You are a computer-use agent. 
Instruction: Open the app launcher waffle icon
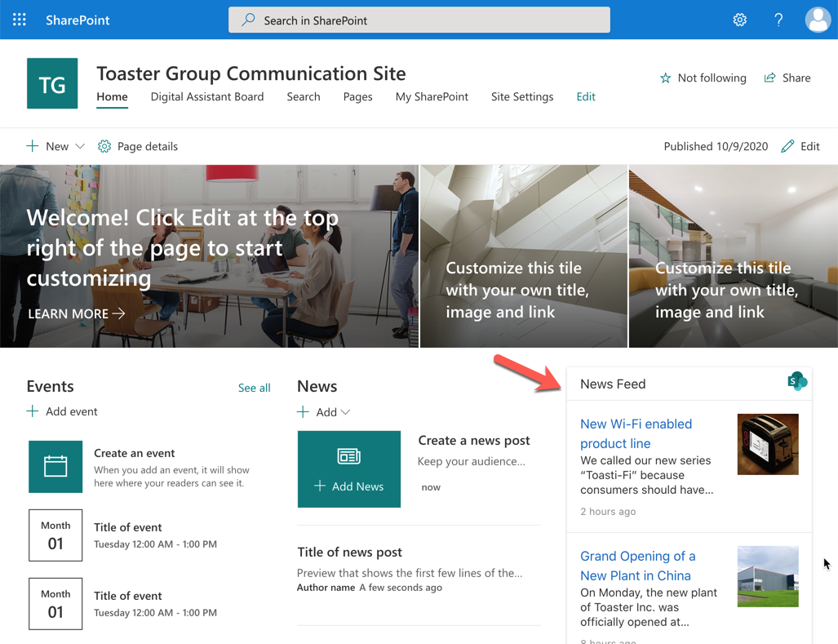20,20
